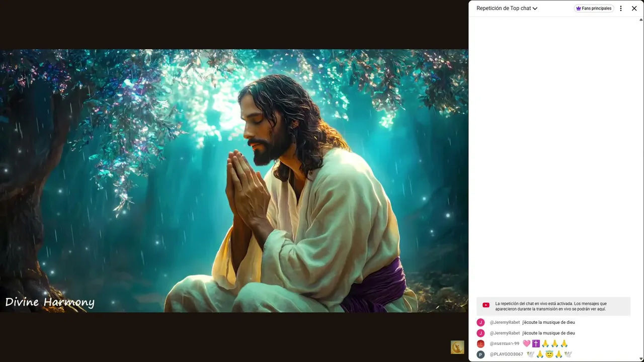Open the avatar of @คนธรรมดา-99
Screen dimensions: 644x362
pyautogui.click(x=480, y=344)
